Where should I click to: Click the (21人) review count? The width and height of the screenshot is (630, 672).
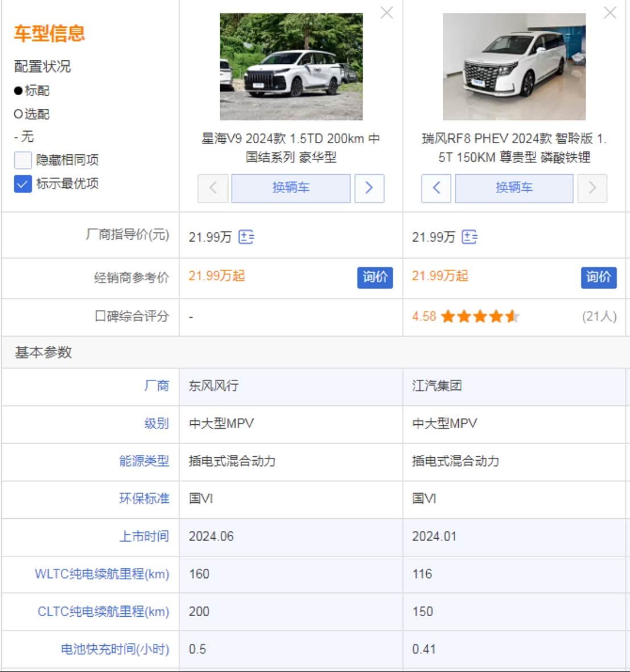coord(599,317)
